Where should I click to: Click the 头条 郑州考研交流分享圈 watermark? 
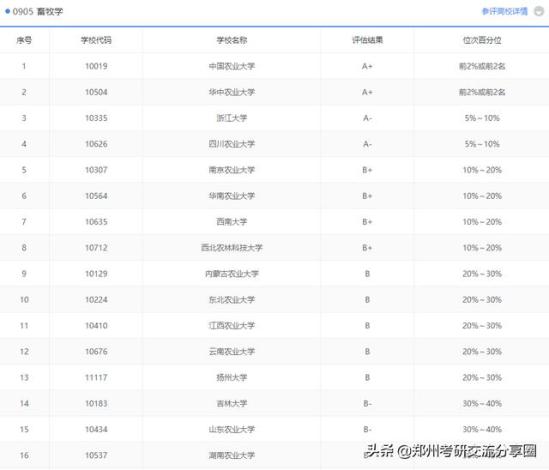(451, 451)
